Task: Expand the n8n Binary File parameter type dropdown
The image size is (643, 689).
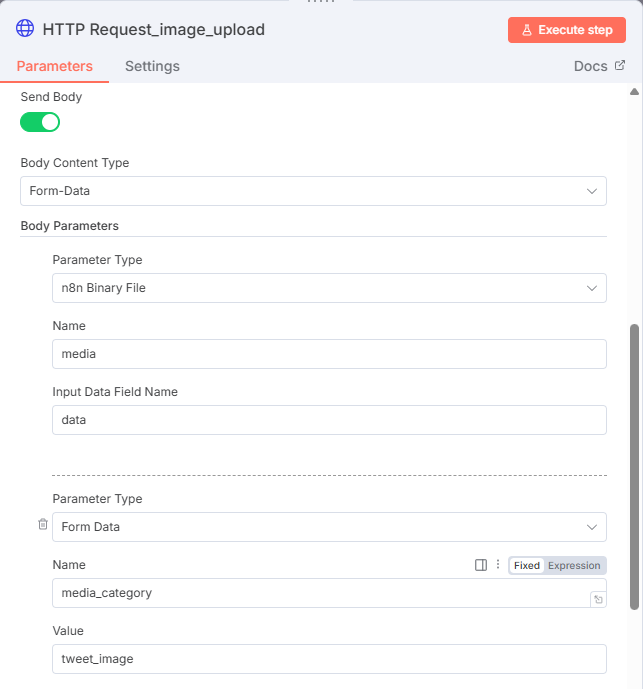Action: 329,288
